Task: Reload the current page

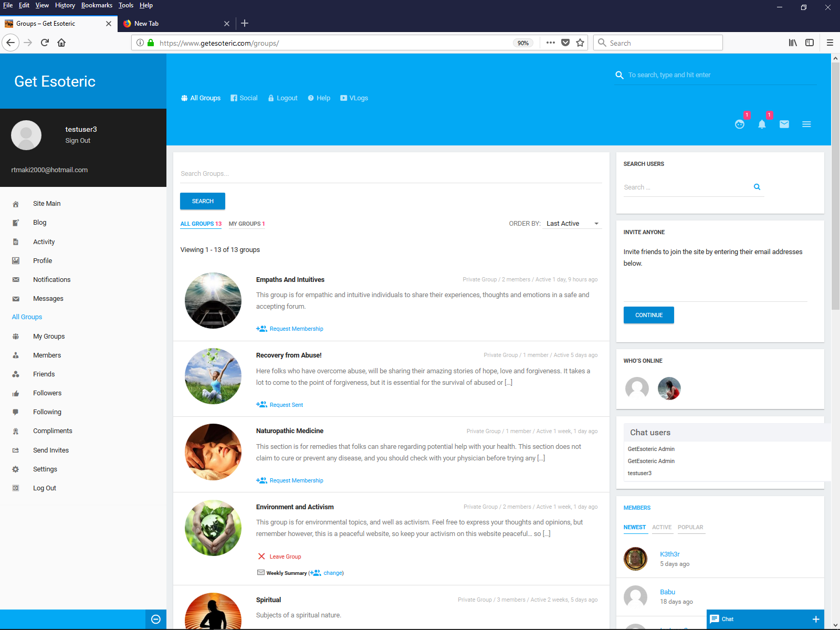Action: coord(45,43)
